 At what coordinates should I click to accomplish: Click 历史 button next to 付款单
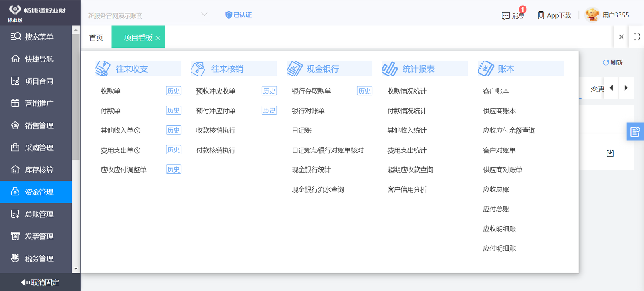pyautogui.click(x=173, y=110)
